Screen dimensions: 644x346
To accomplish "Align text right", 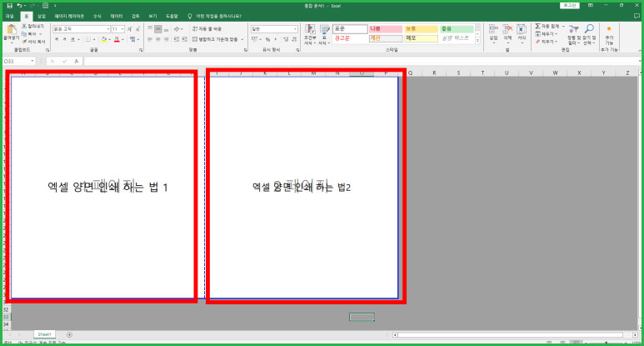I will click(166, 39).
